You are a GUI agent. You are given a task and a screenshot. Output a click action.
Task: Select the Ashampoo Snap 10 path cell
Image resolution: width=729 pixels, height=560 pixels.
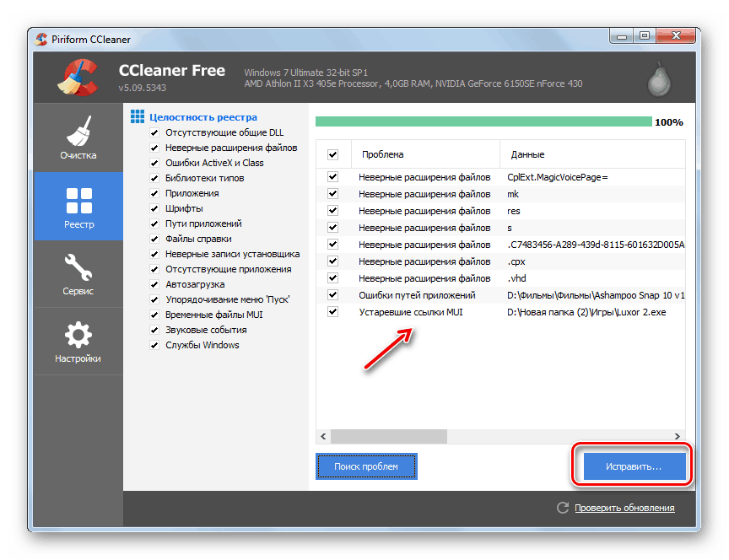[596, 295]
